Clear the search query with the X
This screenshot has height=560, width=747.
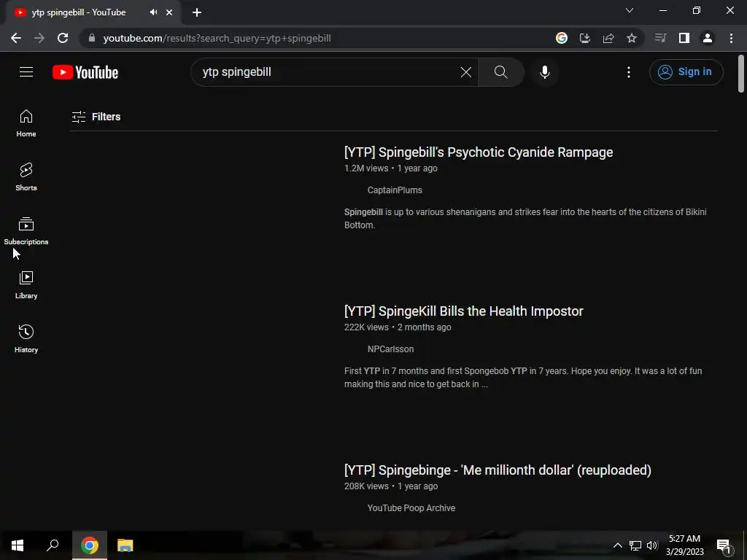(x=466, y=72)
